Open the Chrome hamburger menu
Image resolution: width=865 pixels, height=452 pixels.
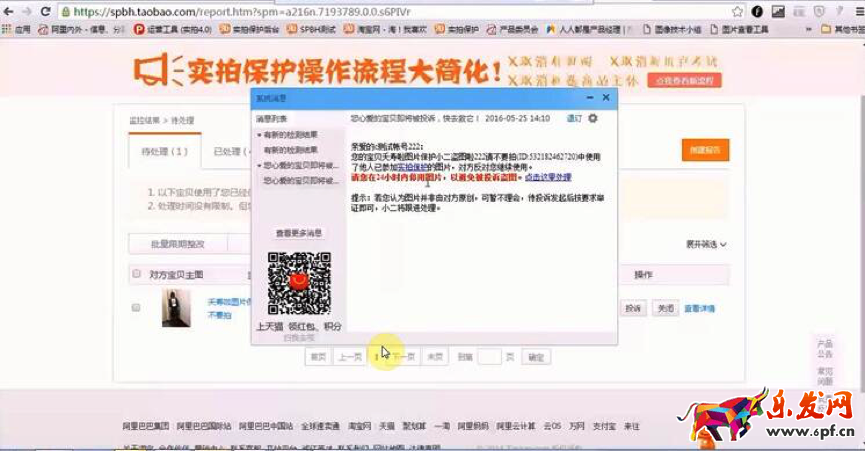point(859,12)
